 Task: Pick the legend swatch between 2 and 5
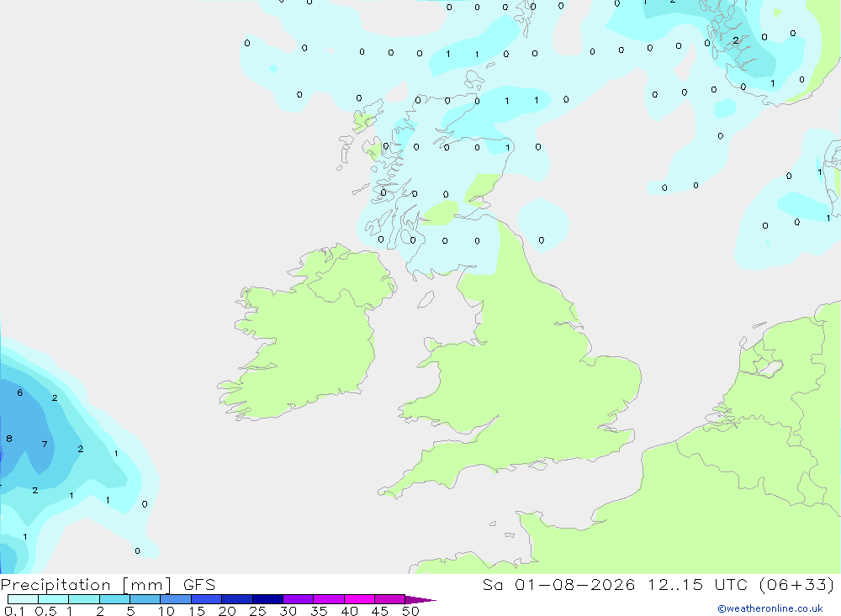pos(114,599)
